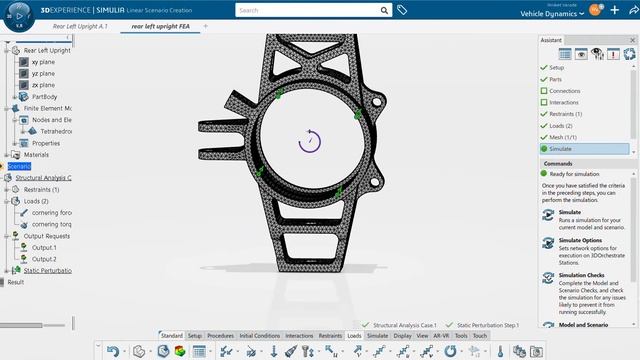Click the Commands section vertical scrollbar

pyautogui.click(x=633, y=230)
